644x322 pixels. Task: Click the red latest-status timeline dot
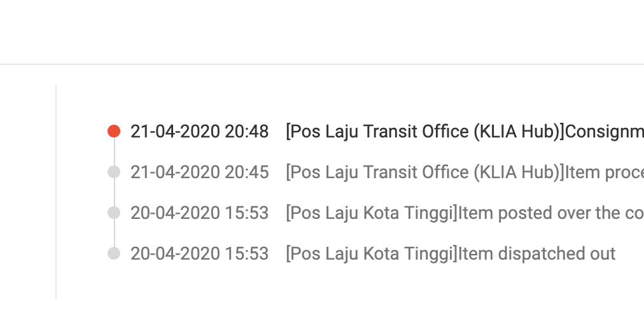click(114, 131)
